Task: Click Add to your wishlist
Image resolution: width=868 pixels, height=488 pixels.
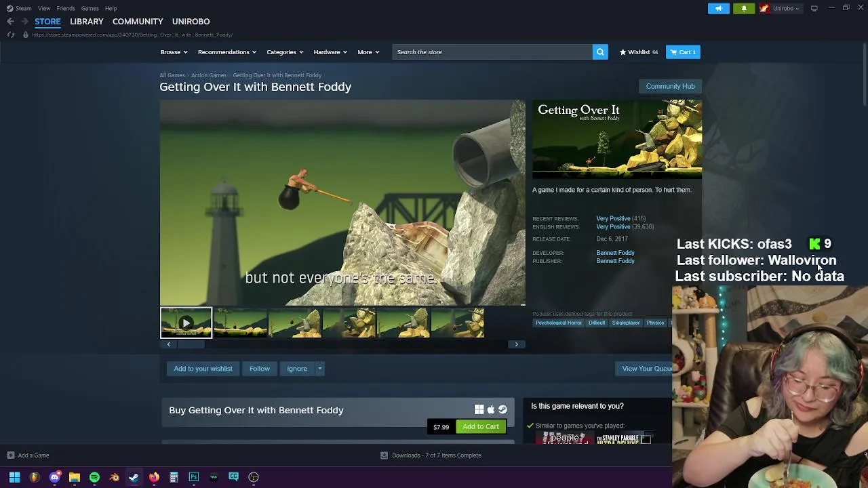Action: coord(203,369)
